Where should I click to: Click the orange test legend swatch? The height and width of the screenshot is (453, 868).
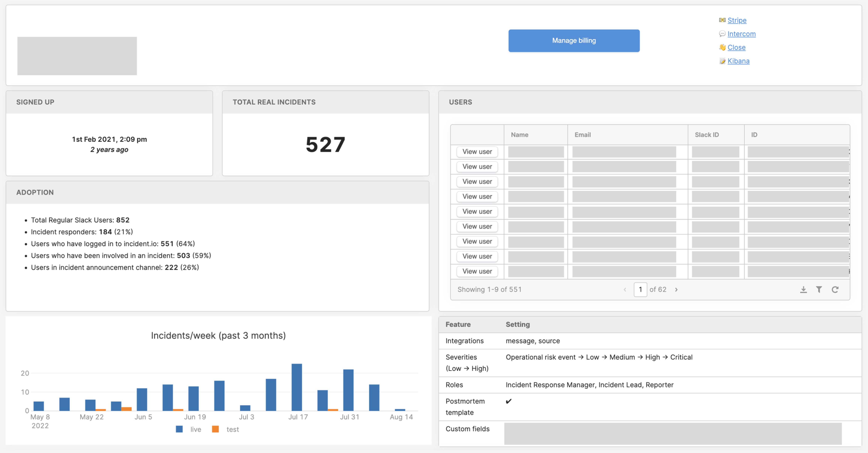(215, 429)
